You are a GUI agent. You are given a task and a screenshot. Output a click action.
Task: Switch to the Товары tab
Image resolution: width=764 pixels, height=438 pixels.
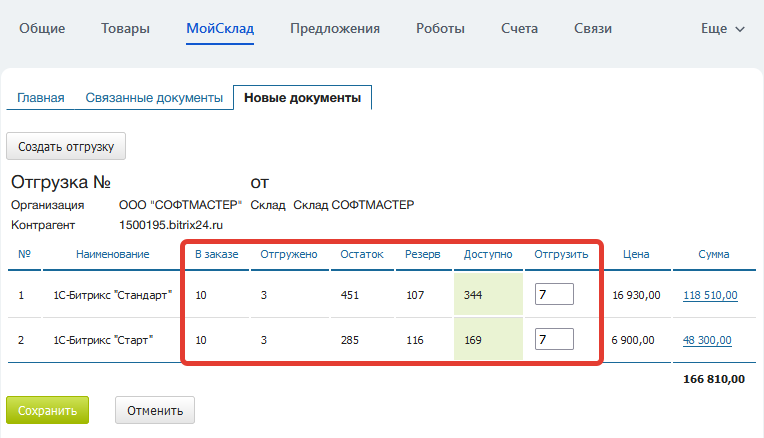pyautogui.click(x=125, y=29)
